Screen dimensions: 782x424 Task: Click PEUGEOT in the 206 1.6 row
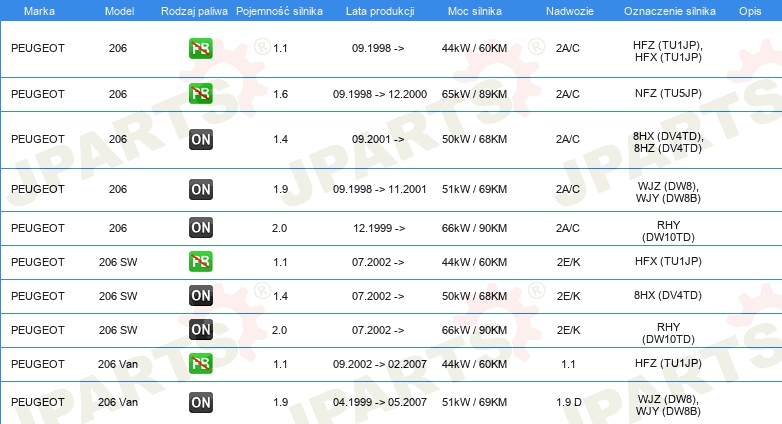point(37,94)
